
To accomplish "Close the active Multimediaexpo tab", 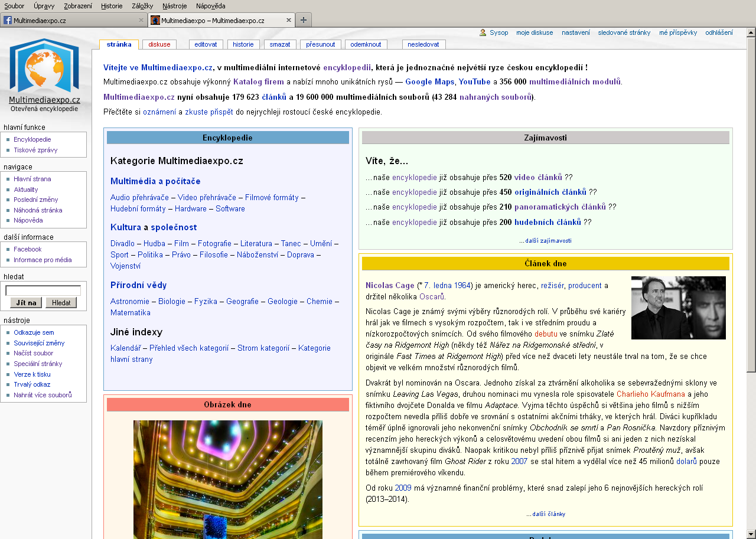I will (x=289, y=20).
